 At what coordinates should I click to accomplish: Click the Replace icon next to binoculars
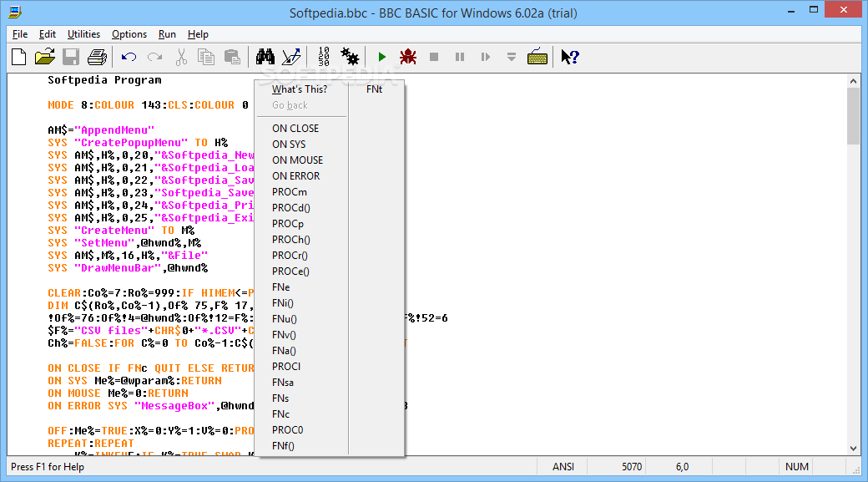coord(291,57)
